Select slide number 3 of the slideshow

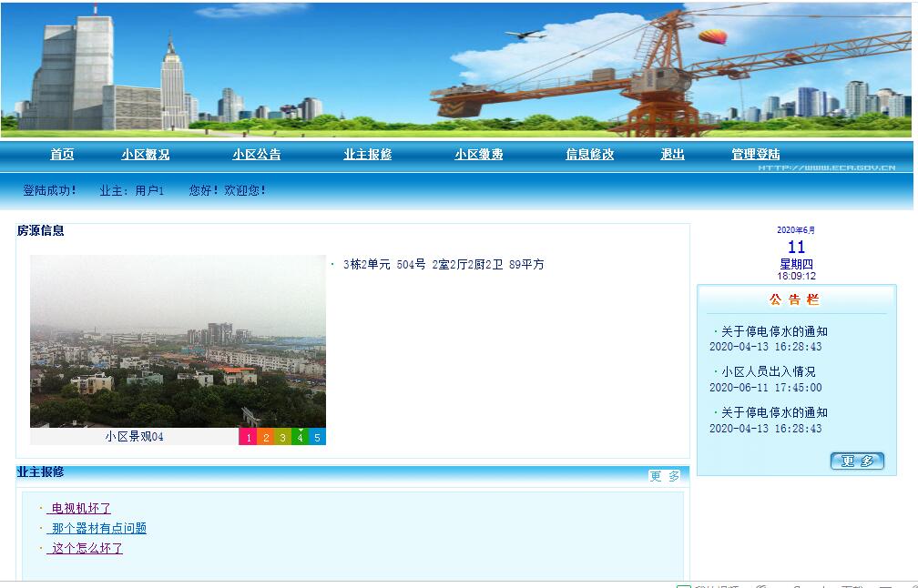pyautogui.click(x=282, y=437)
